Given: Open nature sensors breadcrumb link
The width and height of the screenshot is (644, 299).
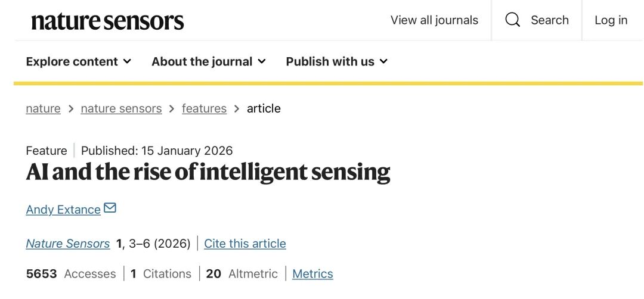Looking at the screenshot, I should [x=121, y=108].
